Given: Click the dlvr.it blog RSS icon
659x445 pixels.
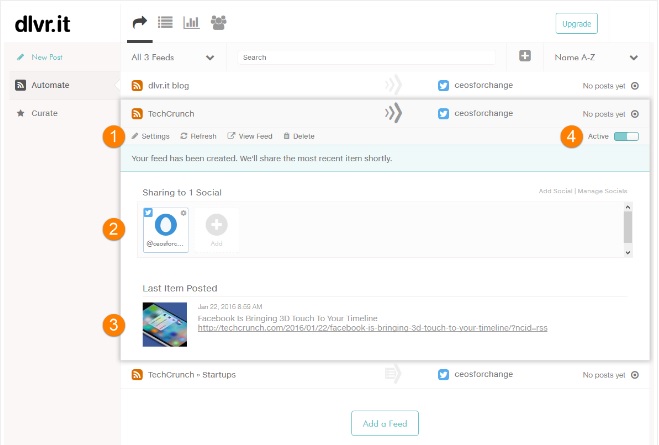Looking at the screenshot, I should pyautogui.click(x=137, y=85).
